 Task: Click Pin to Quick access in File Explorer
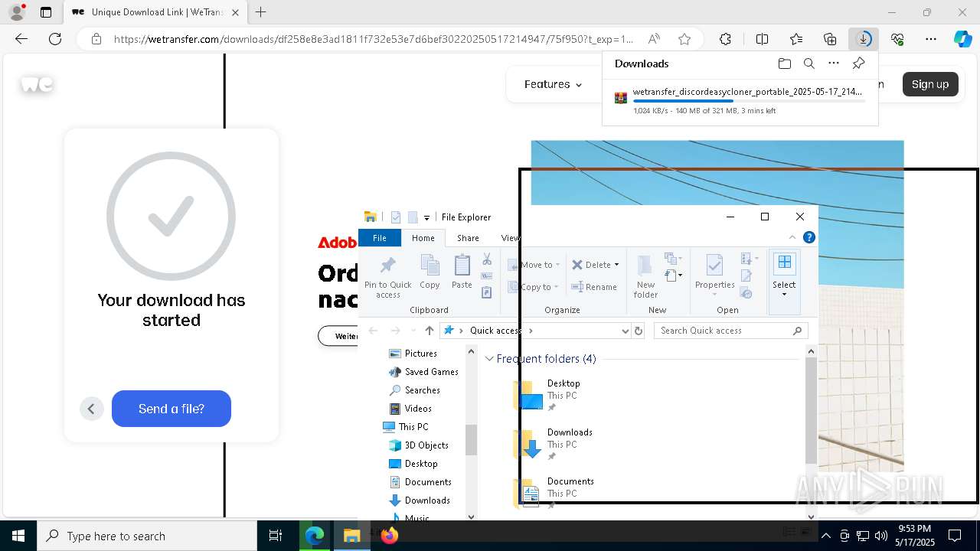point(388,276)
